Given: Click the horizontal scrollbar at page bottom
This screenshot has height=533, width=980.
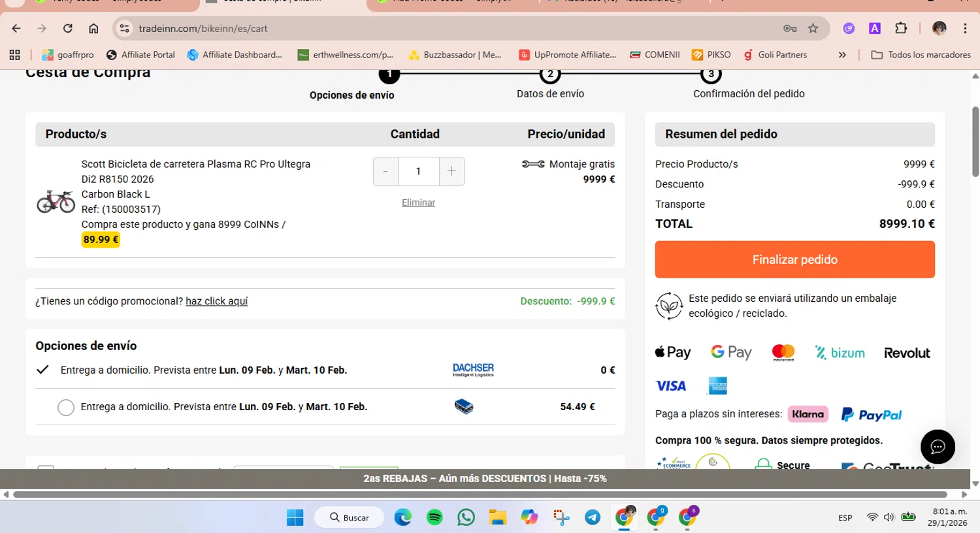Looking at the screenshot, I should click(x=480, y=494).
